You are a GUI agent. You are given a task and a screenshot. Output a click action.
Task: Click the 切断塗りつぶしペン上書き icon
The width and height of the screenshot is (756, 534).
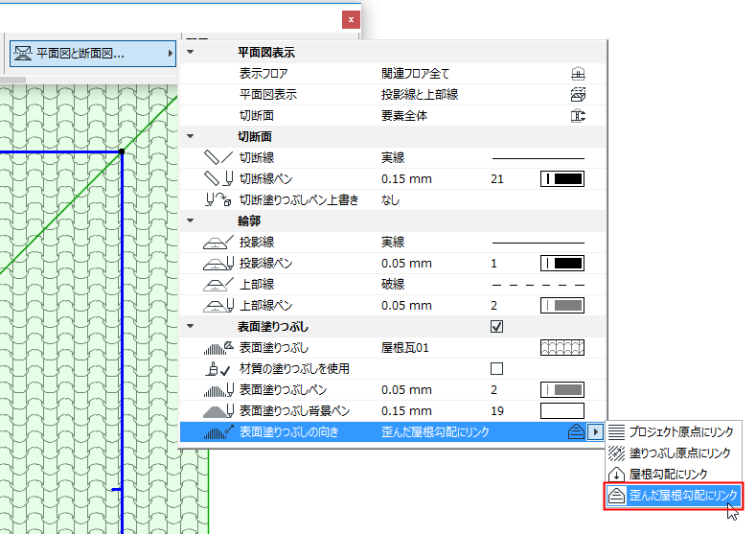[218, 199]
